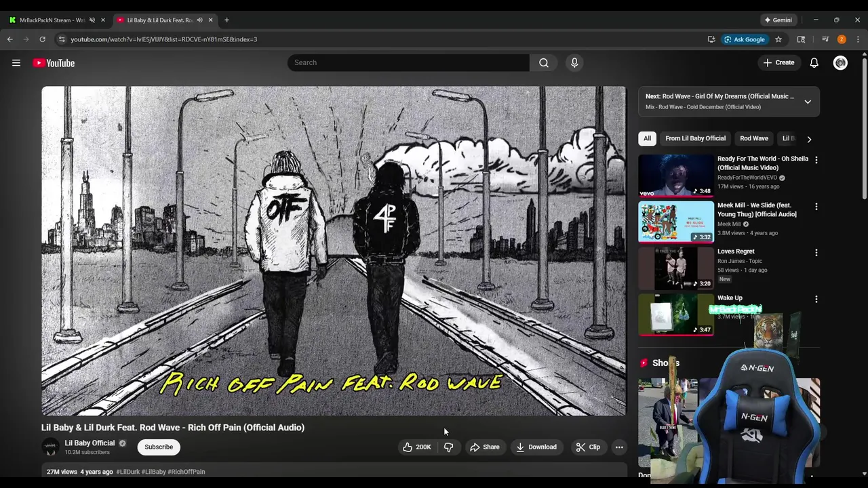The width and height of the screenshot is (868, 488).
Task: Click in the YouTube search field
Action: [408, 63]
